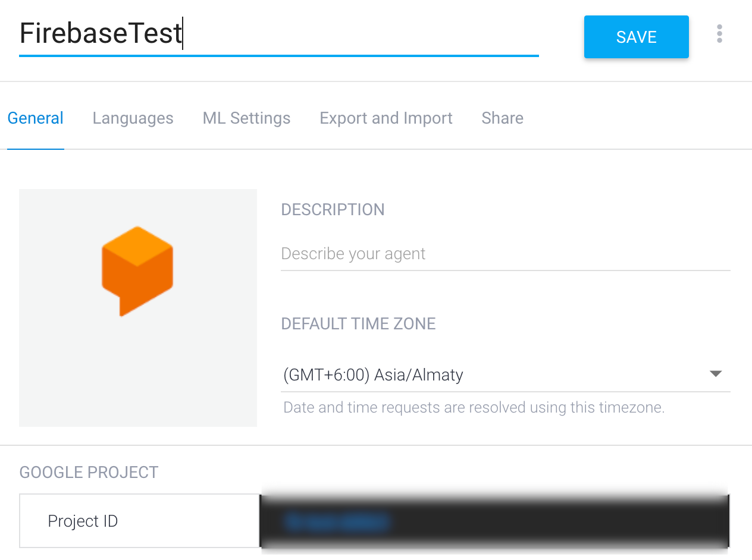This screenshot has width=752, height=560.
Task: Click the DEFAULT TIME ZONE label
Action: click(358, 324)
